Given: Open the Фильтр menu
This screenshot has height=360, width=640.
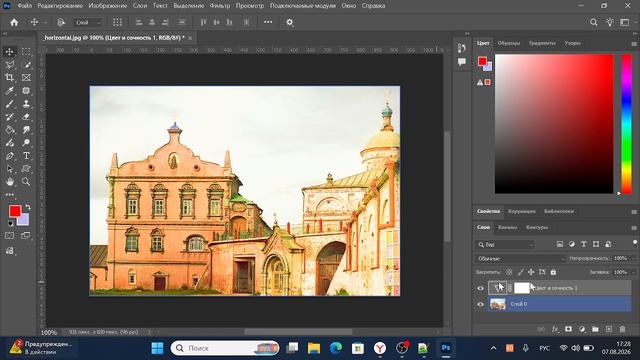Looking at the screenshot, I should [220, 6].
